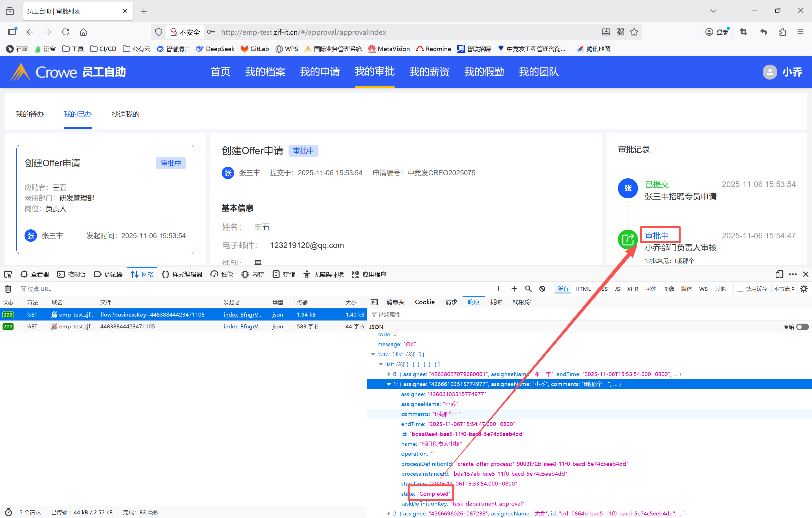This screenshot has width=812, height=518.
Task: Toggle responsive design mode icon in devtools
Action: (779, 274)
